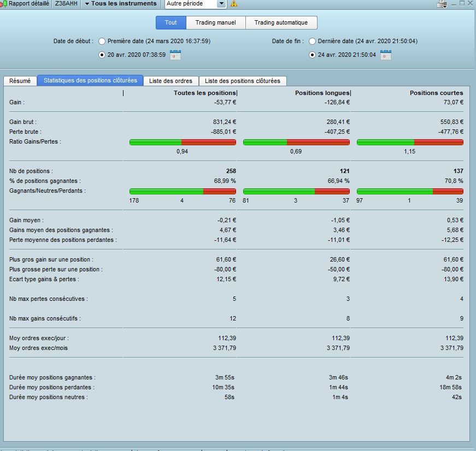Screen dimensions: 476x451
Task: Click the Positions longues column header
Action: pos(322,93)
